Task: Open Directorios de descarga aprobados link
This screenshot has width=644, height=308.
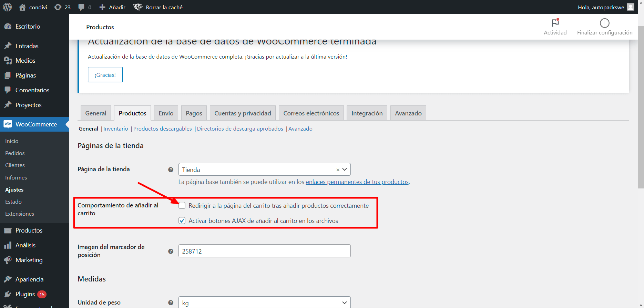Action: click(240, 129)
